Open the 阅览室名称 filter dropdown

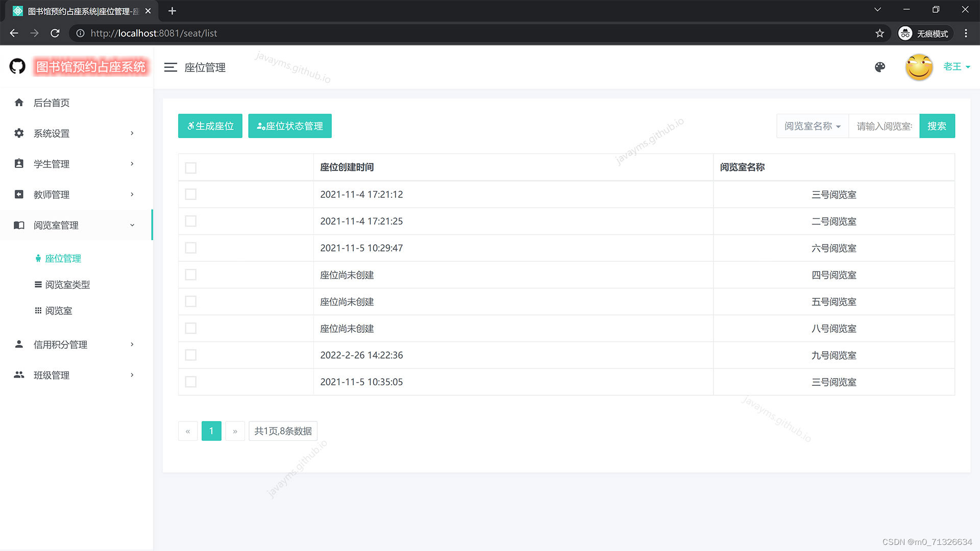(x=812, y=126)
